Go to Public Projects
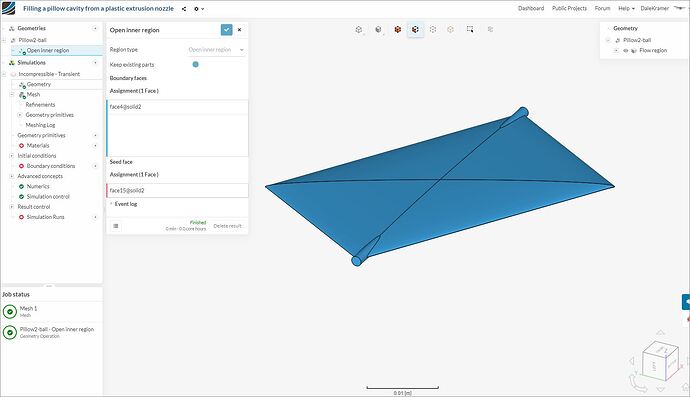The width and height of the screenshot is (690, 397). coord(569,8)
